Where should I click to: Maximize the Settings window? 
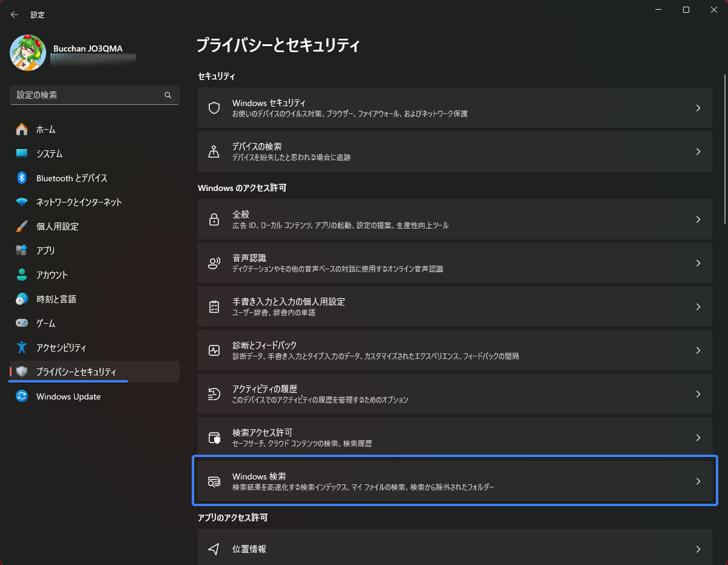686,10
